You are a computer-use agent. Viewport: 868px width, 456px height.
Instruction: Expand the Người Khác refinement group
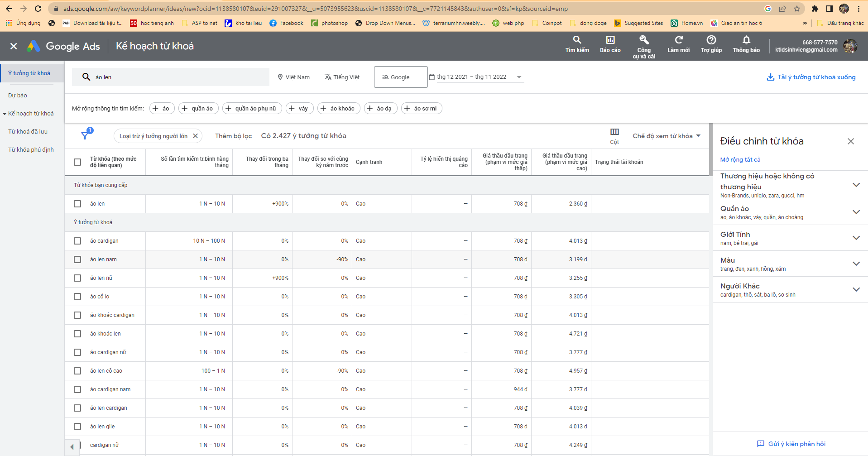point(856,289)
